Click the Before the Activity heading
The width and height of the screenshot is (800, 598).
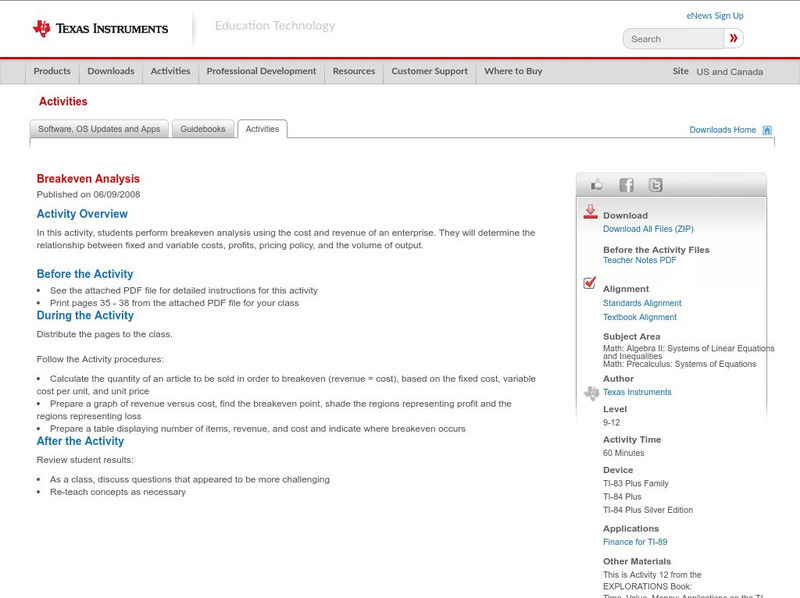point(85,274)
